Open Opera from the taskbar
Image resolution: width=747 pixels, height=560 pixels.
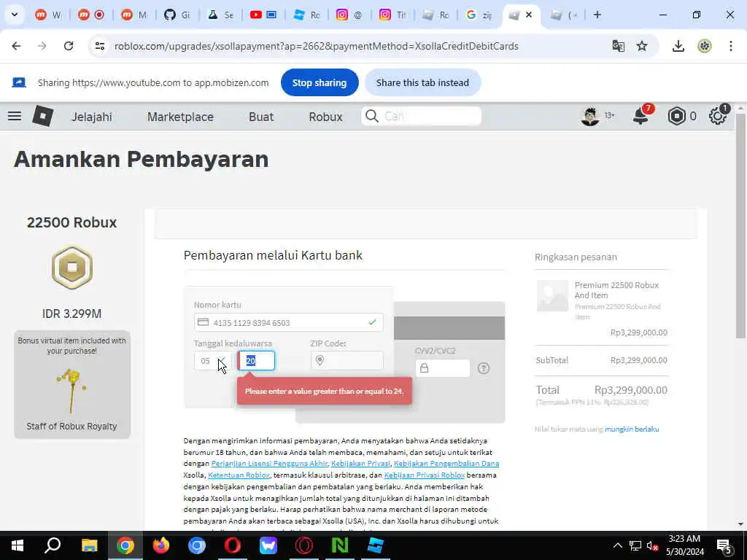[x=233, y=545]
